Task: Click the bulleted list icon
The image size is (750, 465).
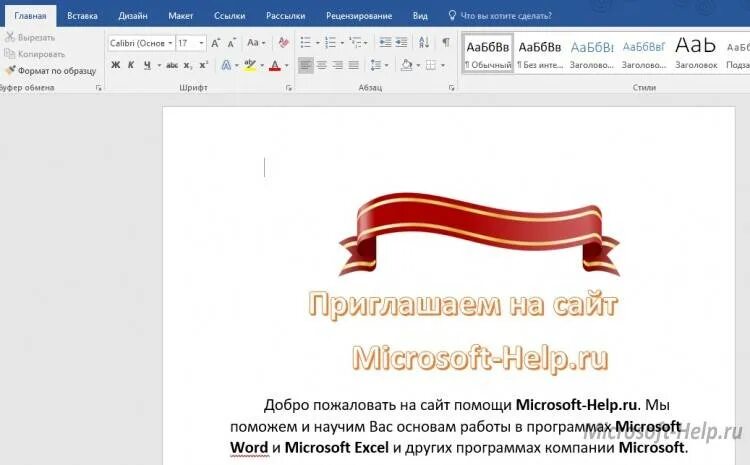Action: [x=306, y=43]
